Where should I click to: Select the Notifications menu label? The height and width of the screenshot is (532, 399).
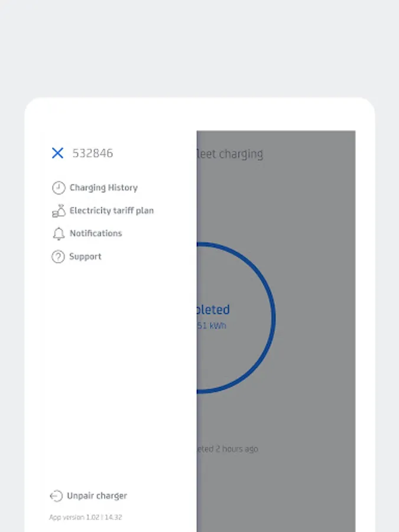point(96,233)
